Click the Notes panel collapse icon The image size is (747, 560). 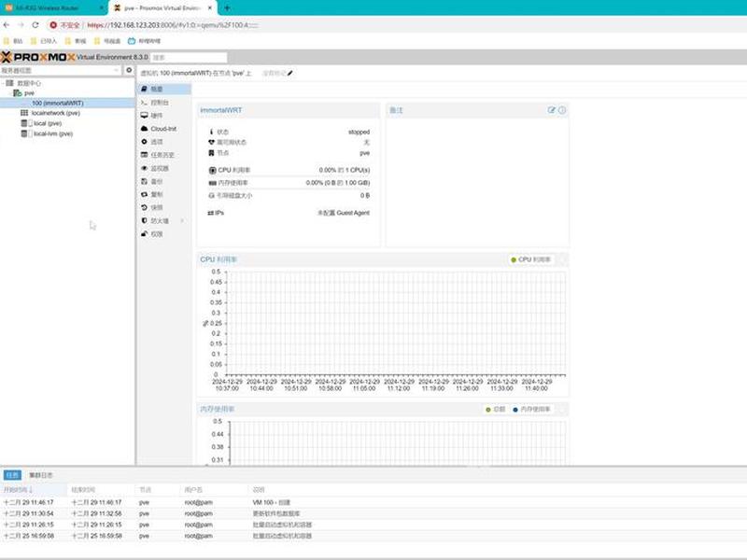pyautogui.click(x=562, y=110)
